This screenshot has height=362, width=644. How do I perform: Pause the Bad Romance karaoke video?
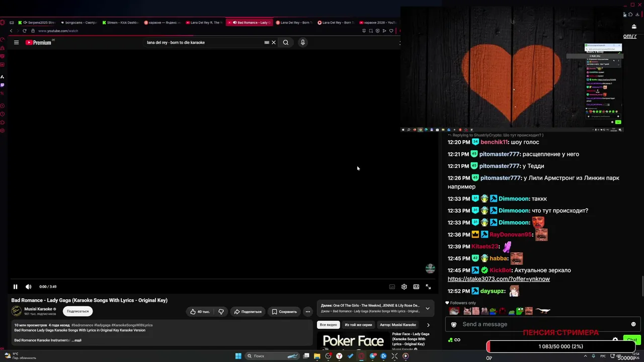point(16,287)
